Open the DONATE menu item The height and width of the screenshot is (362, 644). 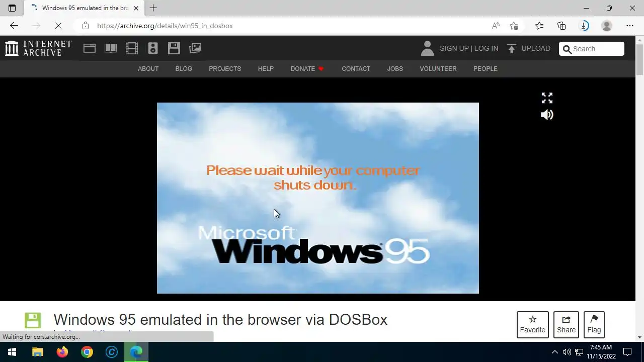307,68
